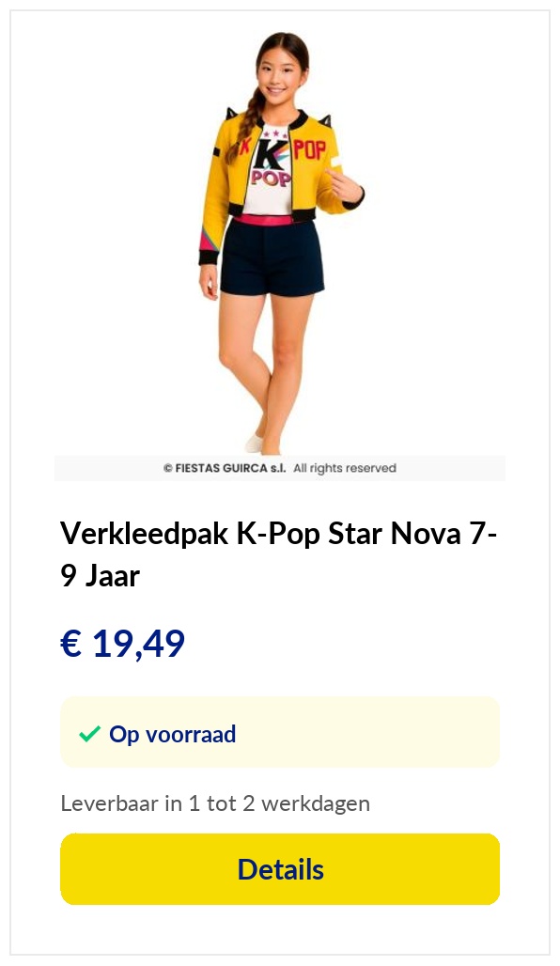Click the navy shorts in the product image
560x966 pixels.
pyautogui.click(x=272, y=257)
